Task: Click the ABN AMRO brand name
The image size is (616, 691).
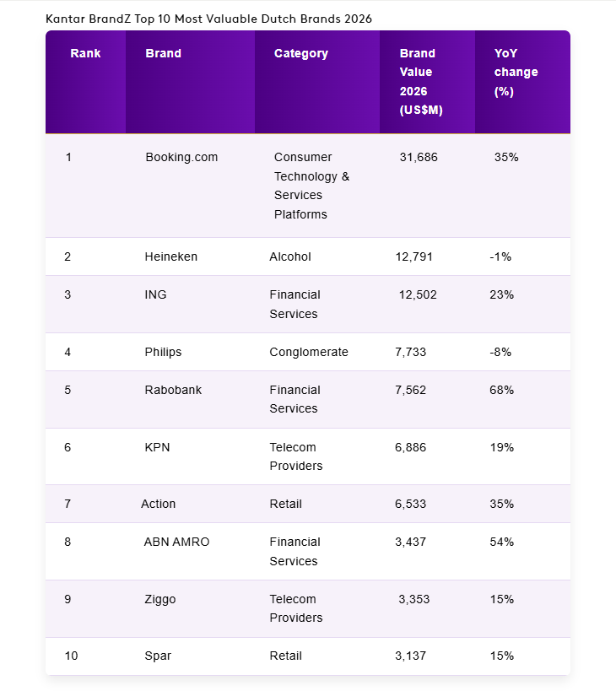Action: (176, 542)
